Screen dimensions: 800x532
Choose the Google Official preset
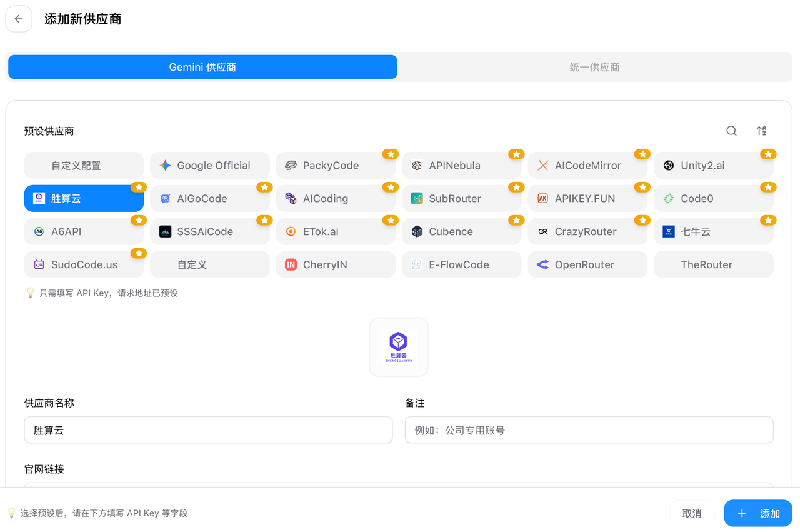tap(210, 166)
